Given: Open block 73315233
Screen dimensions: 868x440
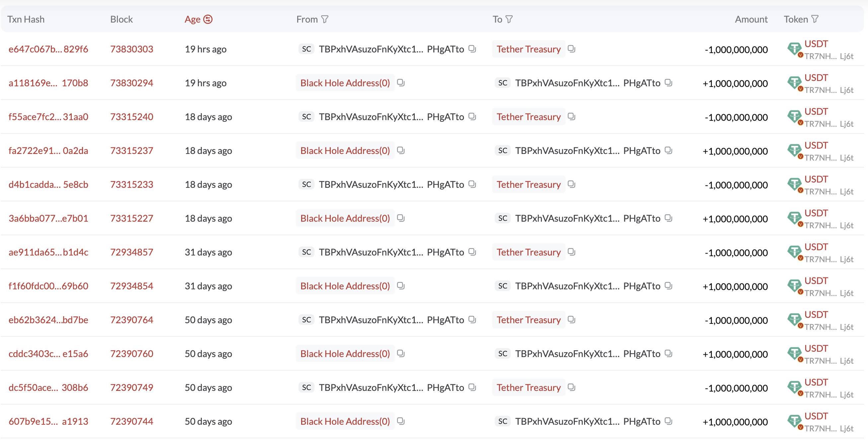Looking at the screenshot, I should click(x=132, y=184).
